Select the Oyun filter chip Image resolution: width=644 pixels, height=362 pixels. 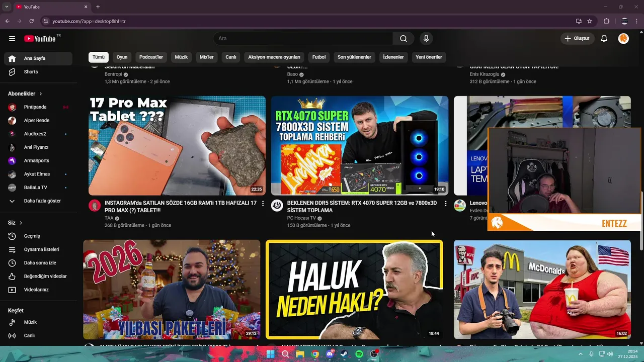coord(122,57)
